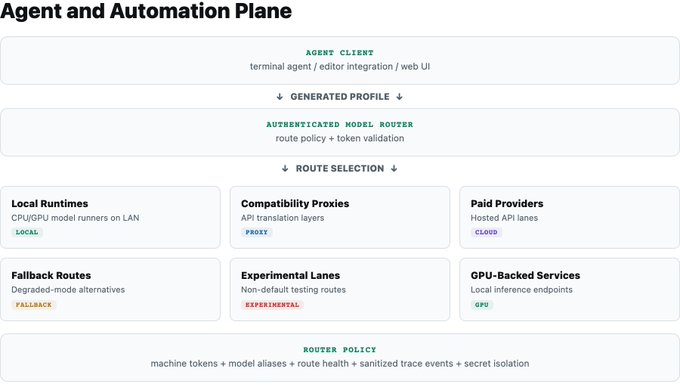Select the PROXY tag badge
680x387 pixels.
pyautogui.click(x=257, y=232)
